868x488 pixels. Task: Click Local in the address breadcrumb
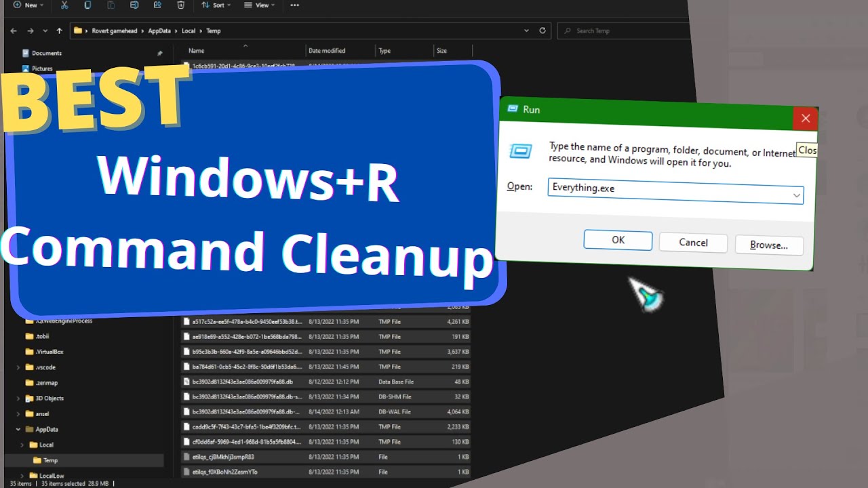[189, 30]
